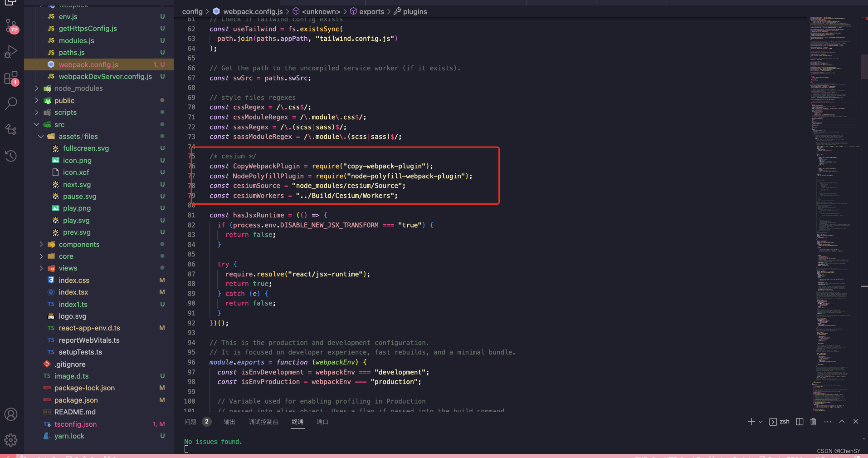Open the Explorer view icon
This screenshot has width=868, height=458.
(11, 3)
